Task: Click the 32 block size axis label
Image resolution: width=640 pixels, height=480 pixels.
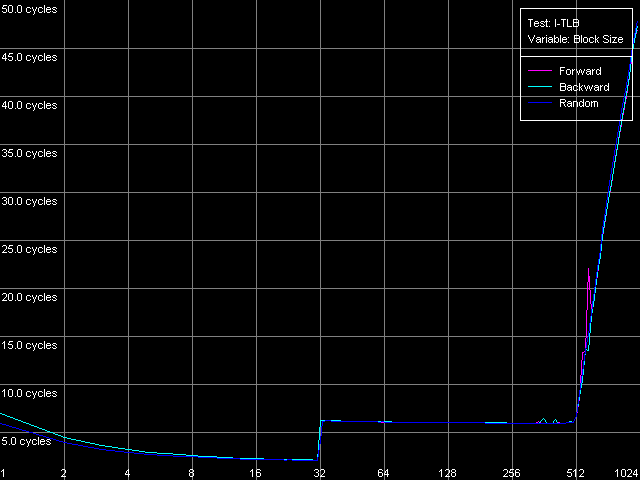Action: pyautogui.click(x=319, y=473)
